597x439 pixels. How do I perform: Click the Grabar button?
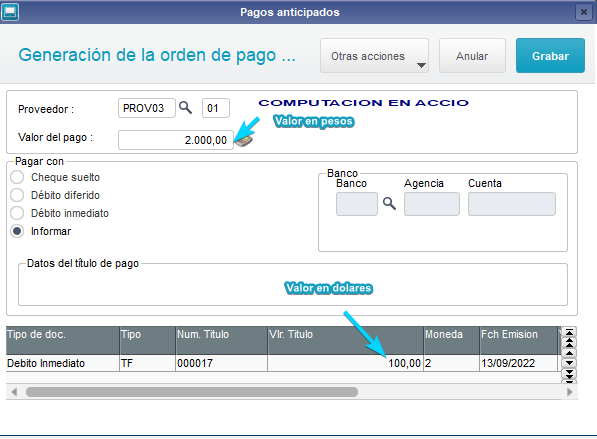(x=550, y=56)
